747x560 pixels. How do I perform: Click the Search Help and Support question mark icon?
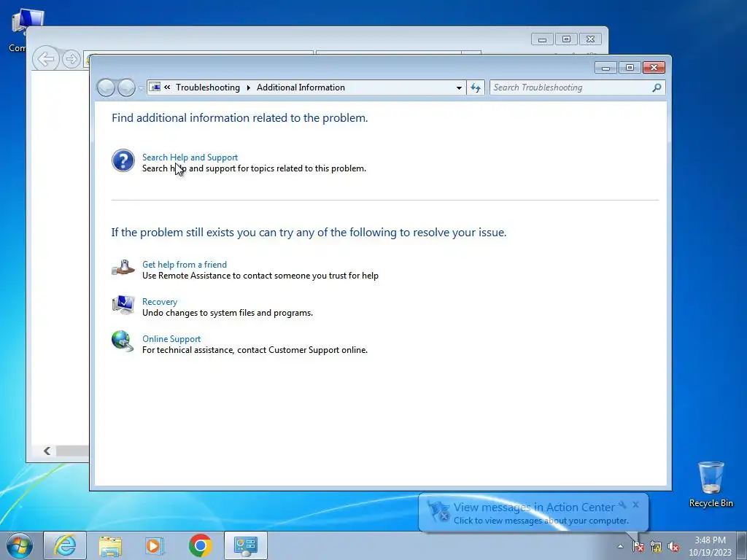[x=123, y=160]
